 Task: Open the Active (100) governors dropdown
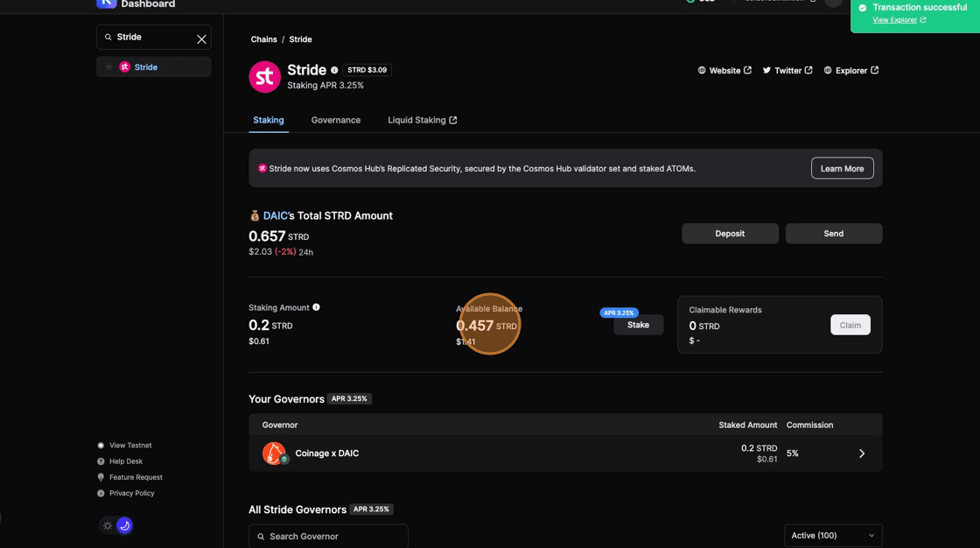(832, 536)
